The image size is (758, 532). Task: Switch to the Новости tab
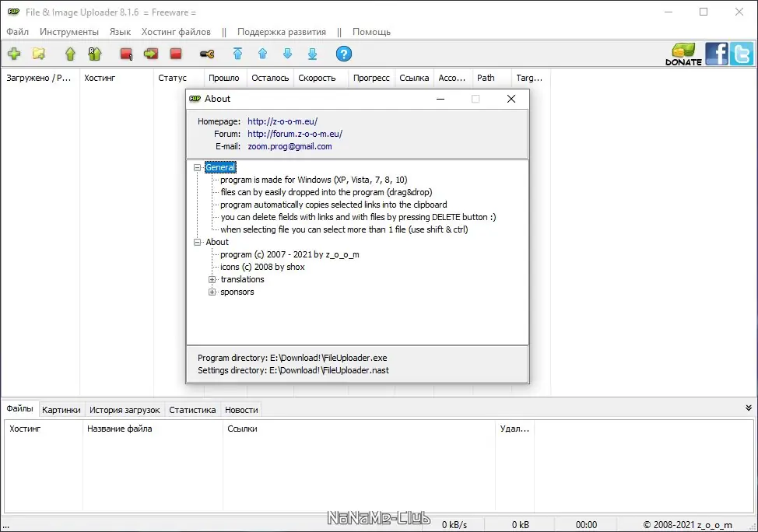[x=241, y=410]
